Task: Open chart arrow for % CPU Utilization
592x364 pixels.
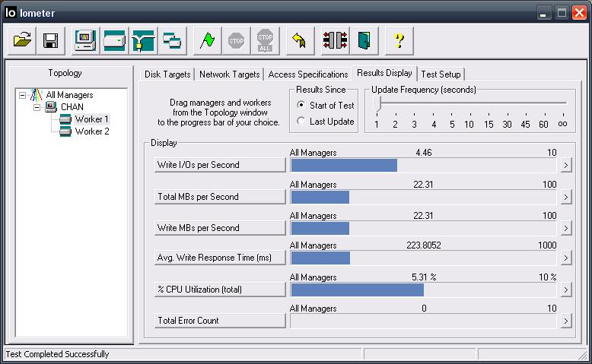Action: 565,290
